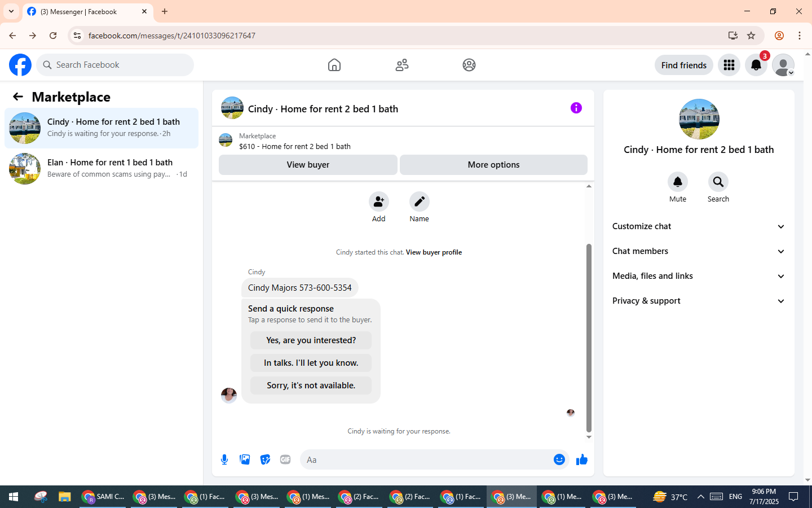Open Chrome's three-dot menu
The image size is (812, 508).
pos(800,36)
